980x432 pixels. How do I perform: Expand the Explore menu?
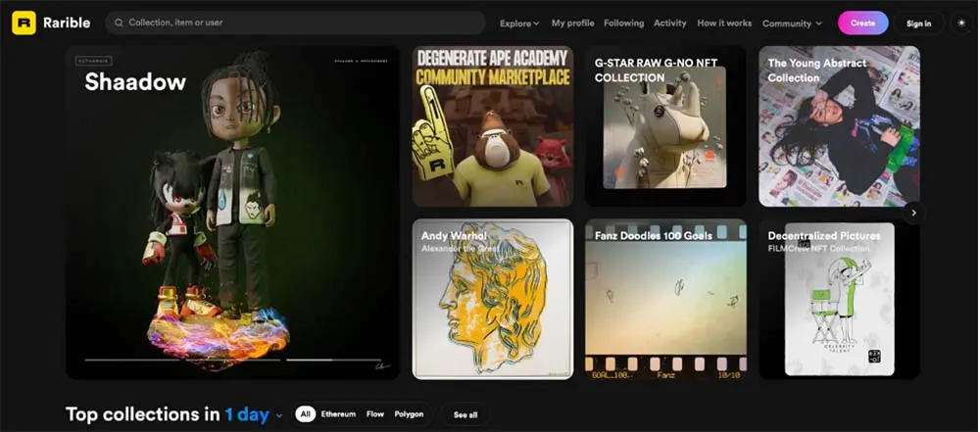[x=519, y=24]
